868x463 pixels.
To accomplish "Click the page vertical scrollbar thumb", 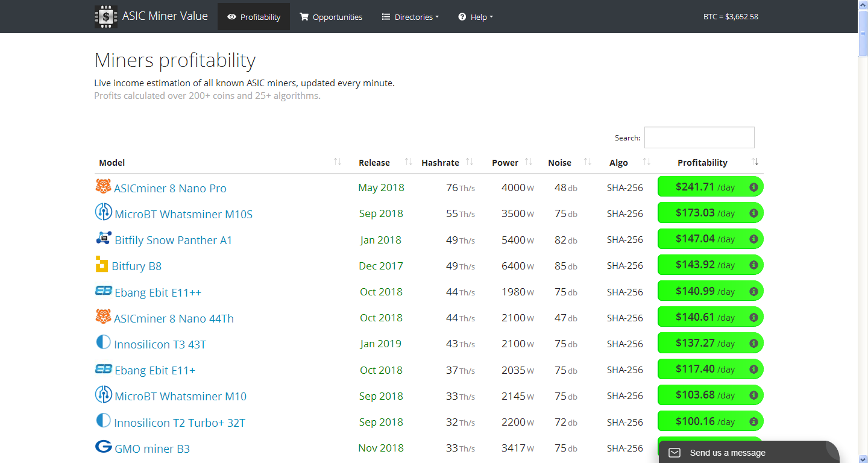I will pyautogui.click(x=863, y=34).
